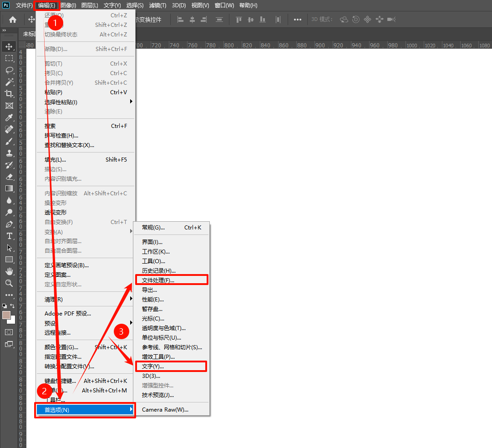
Task: Select the Magic Wand tool
Action: pos(9,82)
